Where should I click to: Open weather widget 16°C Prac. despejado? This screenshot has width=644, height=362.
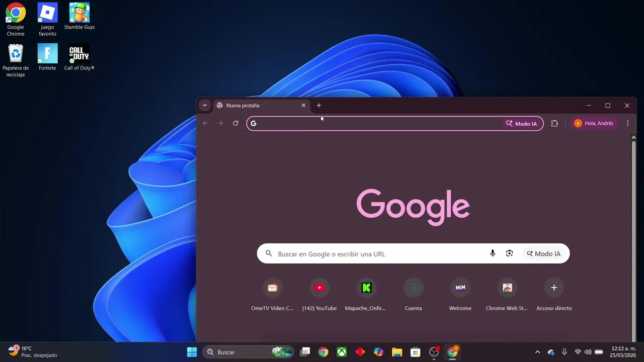click(x=32, y=351)
